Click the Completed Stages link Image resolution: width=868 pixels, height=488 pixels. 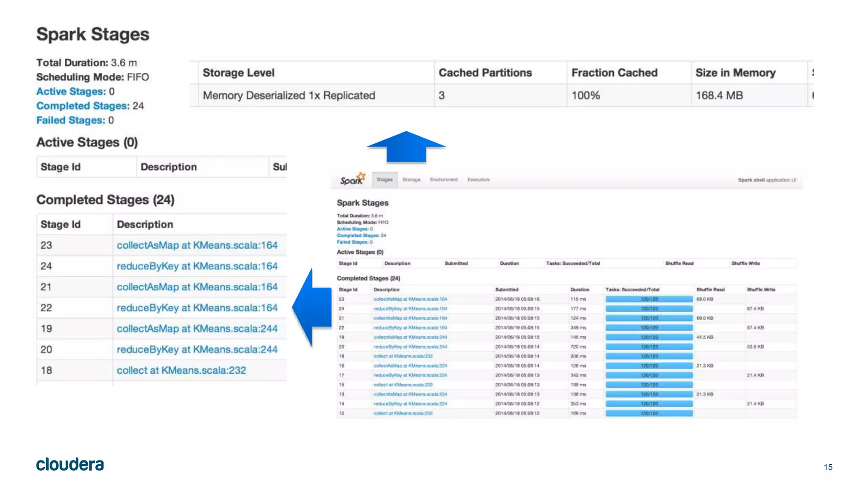point(83,106)
